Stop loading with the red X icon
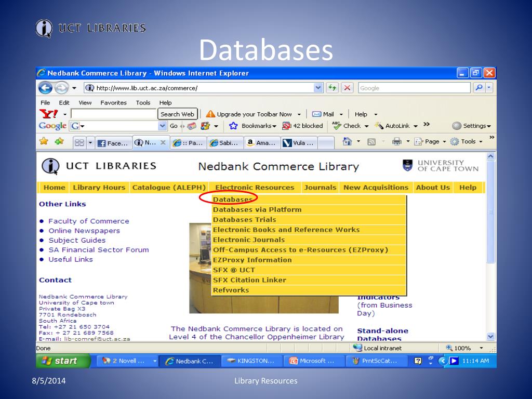 tap(347, 88)
